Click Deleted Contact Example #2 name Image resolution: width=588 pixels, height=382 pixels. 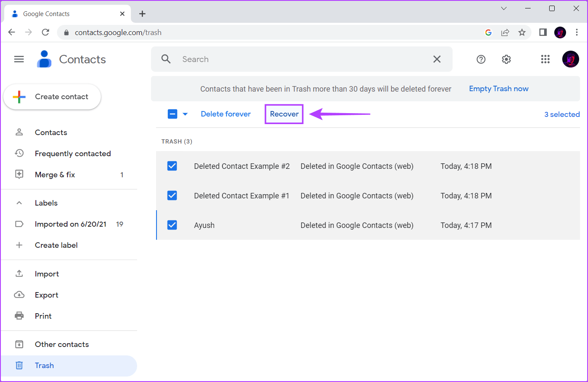[x=242, y=166]
